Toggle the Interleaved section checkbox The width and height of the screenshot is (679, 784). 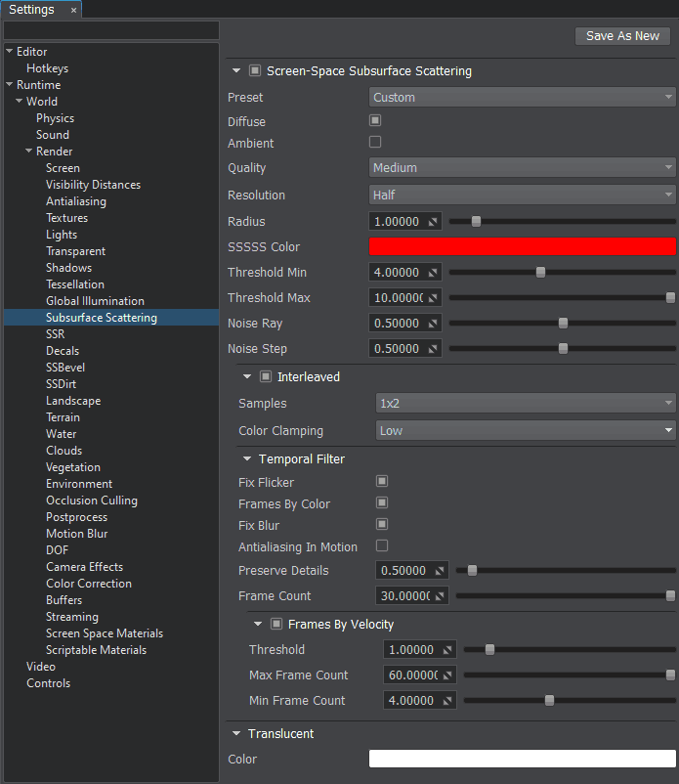tap(266, 376)
